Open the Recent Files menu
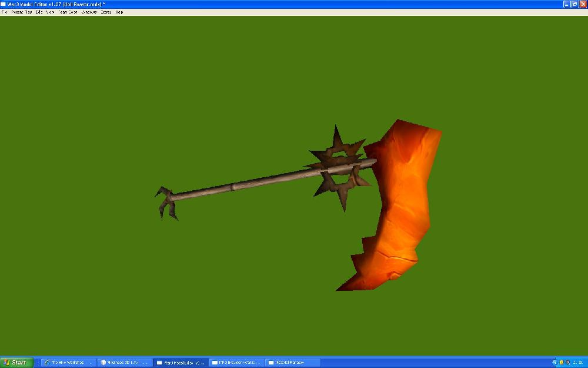588x368 pixels. click(21, 12)
